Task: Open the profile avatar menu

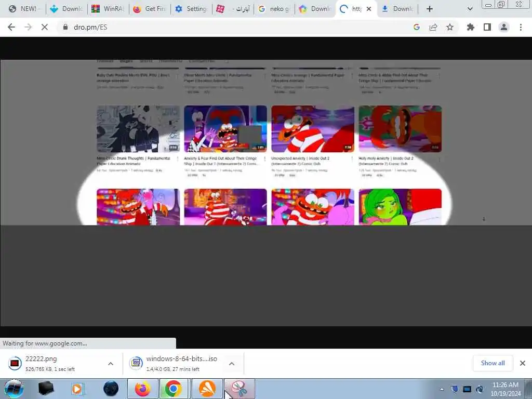Action: pos(504,27)
